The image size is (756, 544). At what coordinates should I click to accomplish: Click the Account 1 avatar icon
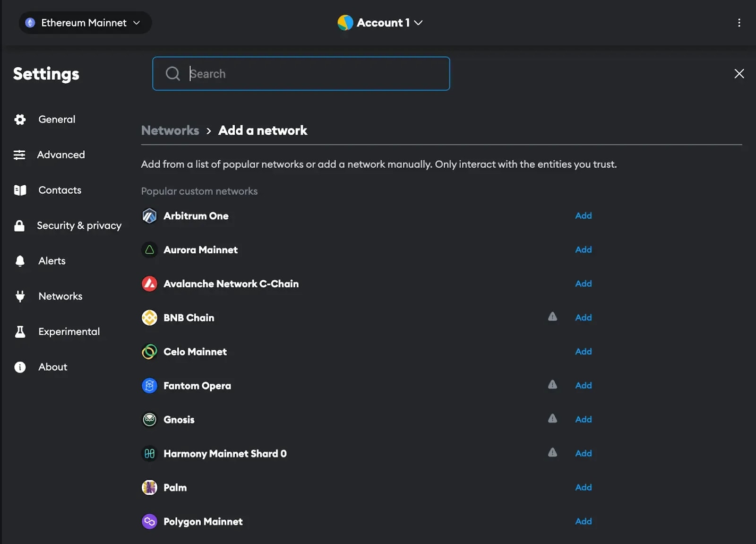point(345,23)
